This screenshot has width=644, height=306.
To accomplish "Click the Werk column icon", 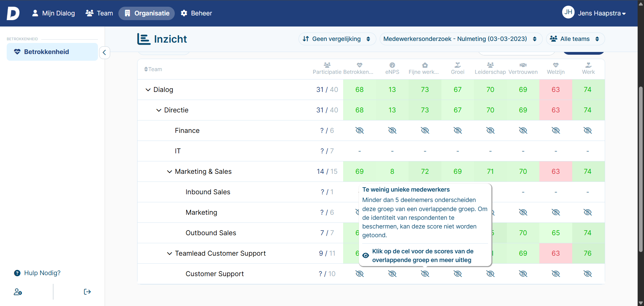I will coord(588,65).
